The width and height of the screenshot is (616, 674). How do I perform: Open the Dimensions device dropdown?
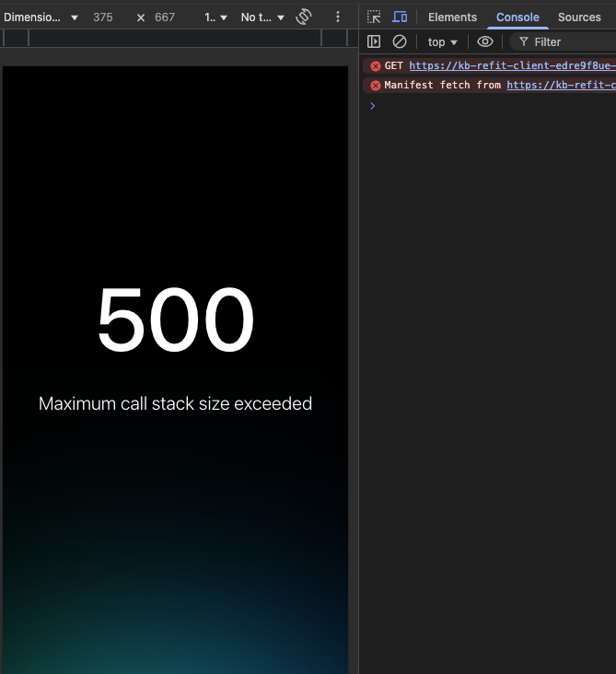tap(41, 17)
